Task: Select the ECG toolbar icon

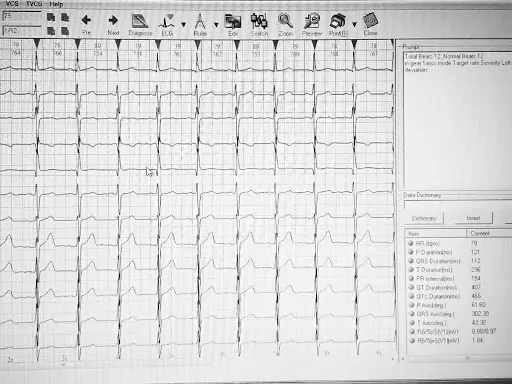Action: (x=167, y=24)
